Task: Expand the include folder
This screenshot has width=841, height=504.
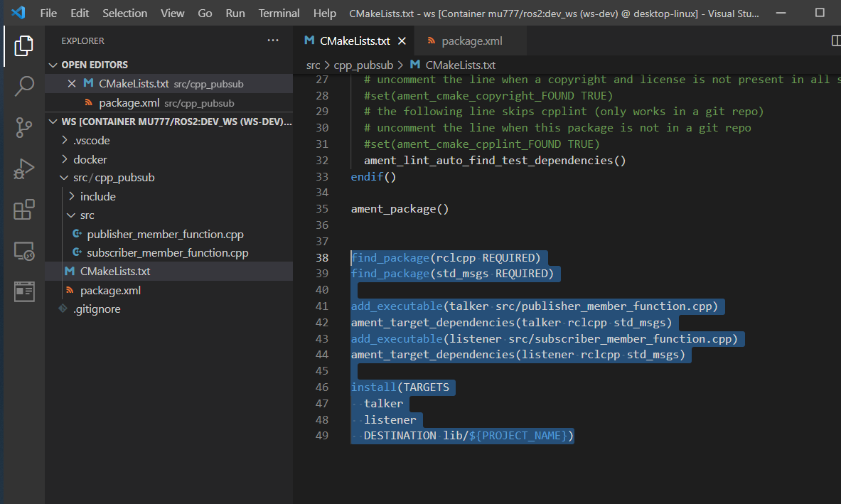Action: (x=71, y=195)
